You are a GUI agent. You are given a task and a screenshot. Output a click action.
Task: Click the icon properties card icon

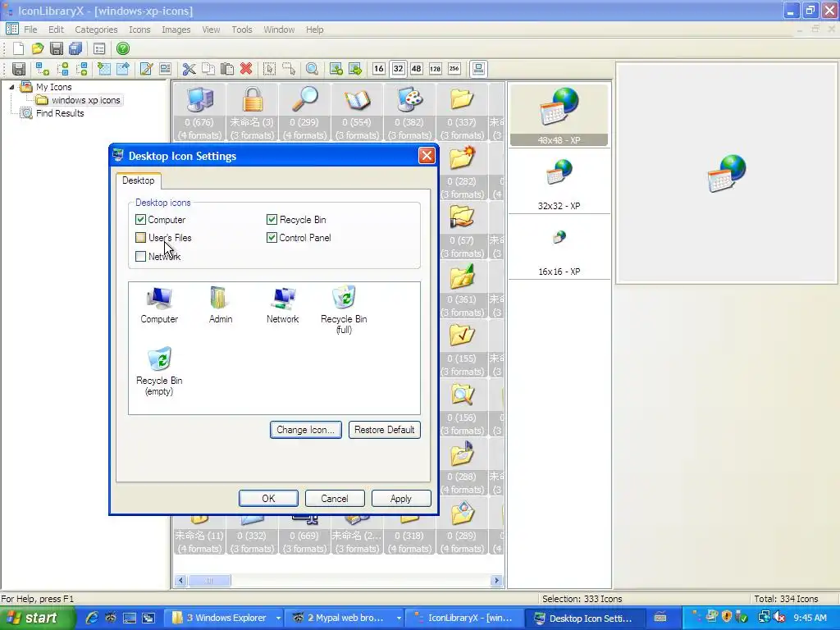pos(165,69)
